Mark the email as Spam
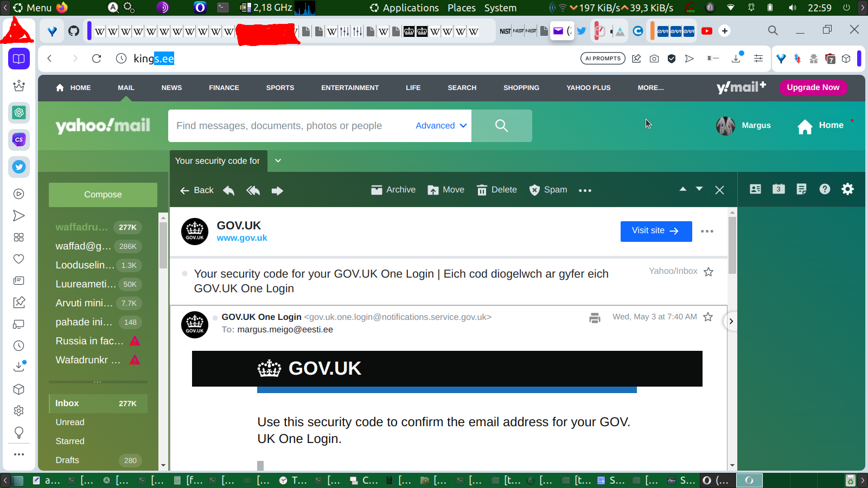868x488 pixels. coord(548,190)
